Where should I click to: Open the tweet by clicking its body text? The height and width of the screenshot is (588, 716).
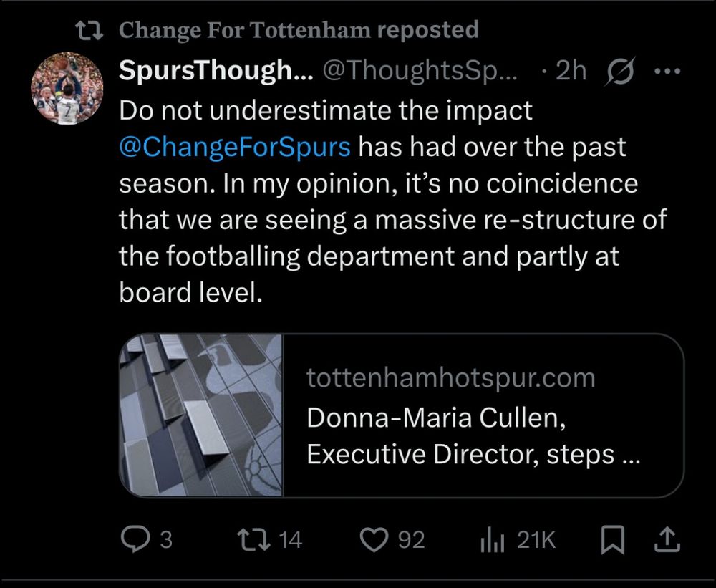[392, 220]
